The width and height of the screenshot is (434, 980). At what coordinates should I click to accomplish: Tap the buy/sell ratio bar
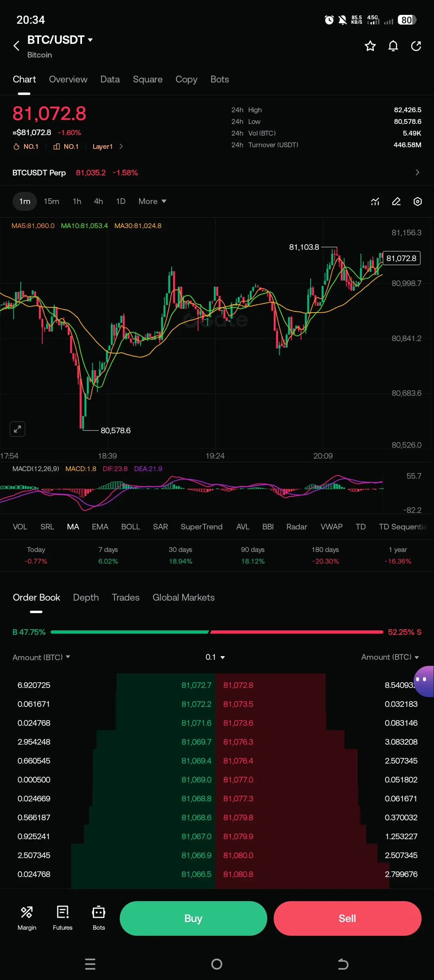[x=217, y=632]
